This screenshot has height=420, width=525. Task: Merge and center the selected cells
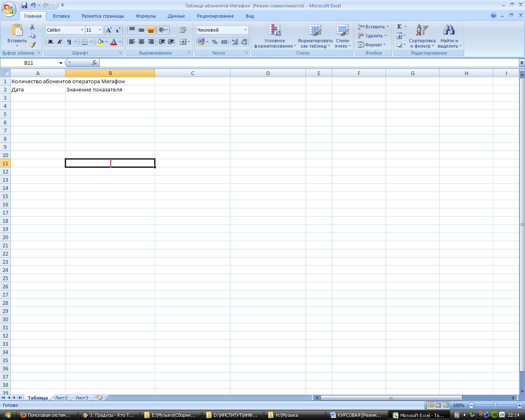(x=183, y=42)
